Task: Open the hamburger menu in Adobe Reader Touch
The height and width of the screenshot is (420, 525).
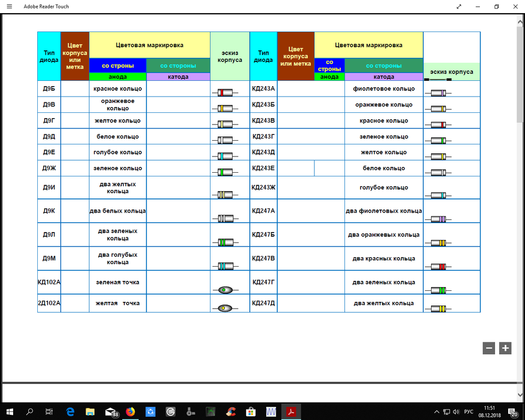Action: 9,6
